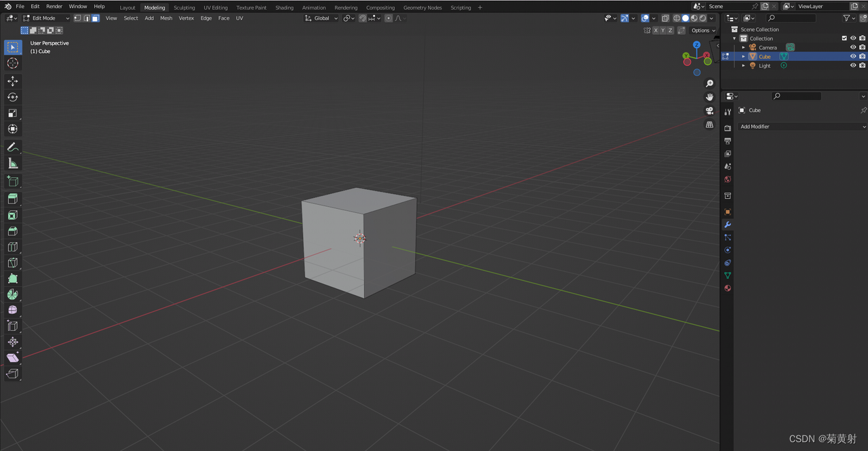The height and width of the screenshot is (451, 868).
Task: Select the Loop Cut tool
Action: pyautogui.click(x=13, y=247)
